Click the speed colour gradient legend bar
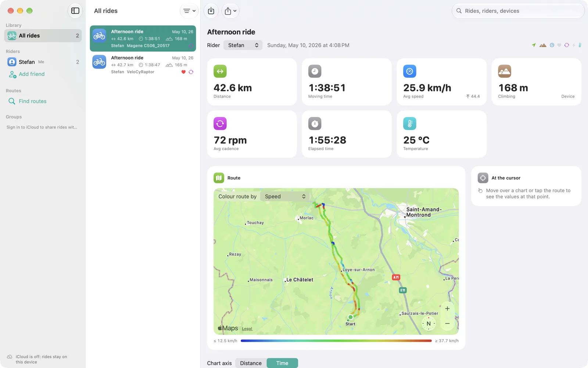 336,341
